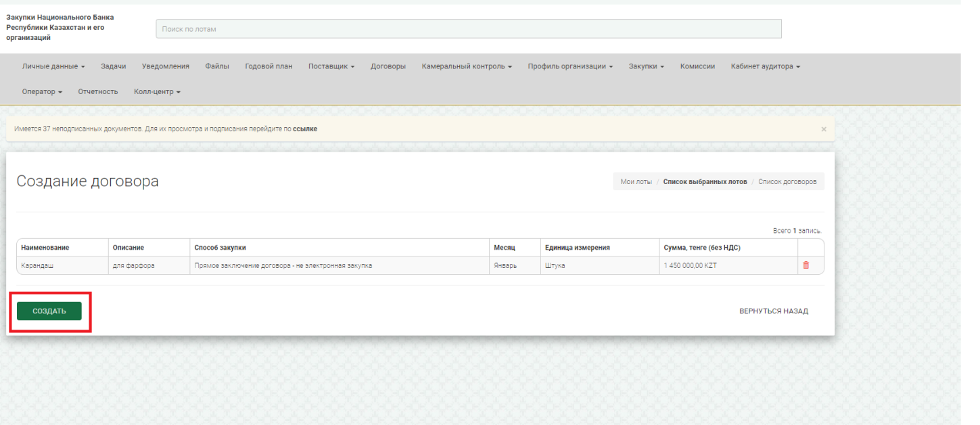Open Профиль организации dropdown
This screenshot has height=425, width=980.
point(570,66)
